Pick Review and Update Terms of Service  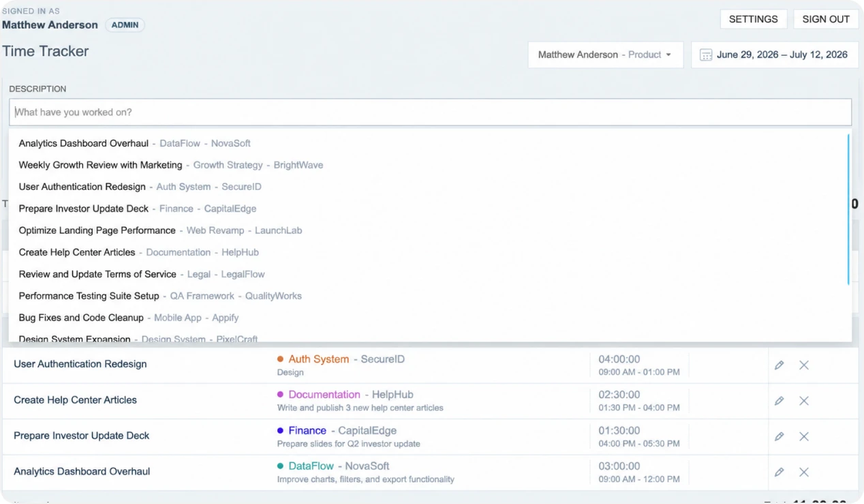tap(430, 274)
